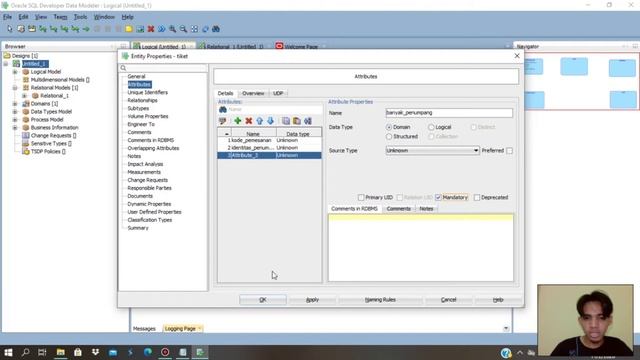Switch to the Overview tab
The height and width of the screenshot is (360, 640).
pyautogui.click(x=253, y=93)
